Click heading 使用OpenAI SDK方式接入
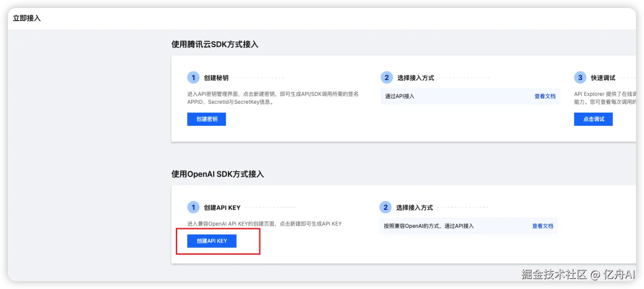 [x=218, y=174]
